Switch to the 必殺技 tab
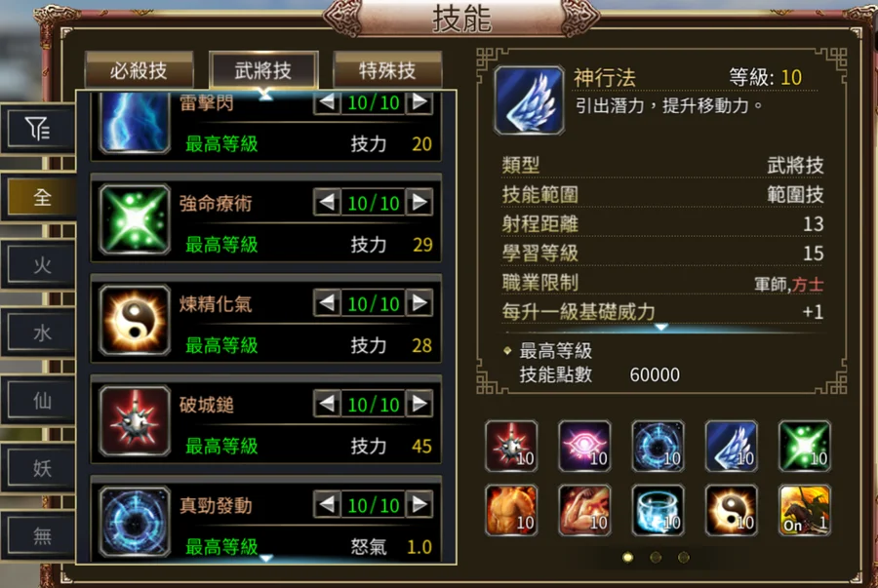The height and width of the screenshot is (588, 878). pos(139,70)
